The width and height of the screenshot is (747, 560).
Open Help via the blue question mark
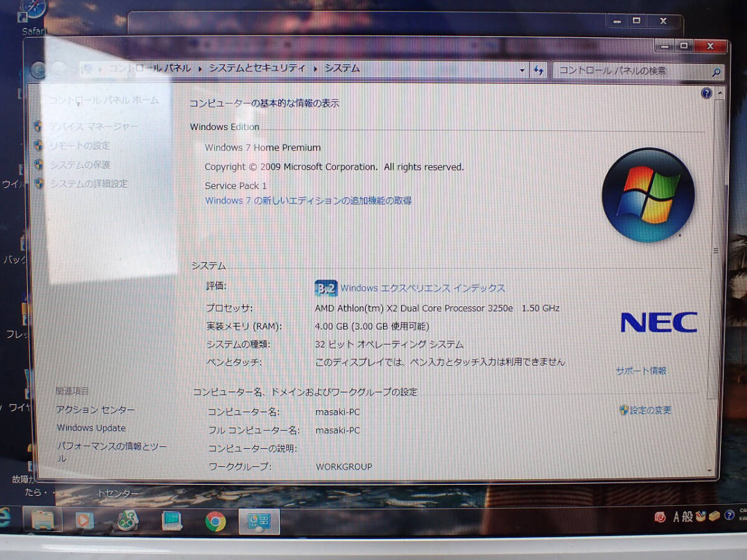(x=706, y=93)
